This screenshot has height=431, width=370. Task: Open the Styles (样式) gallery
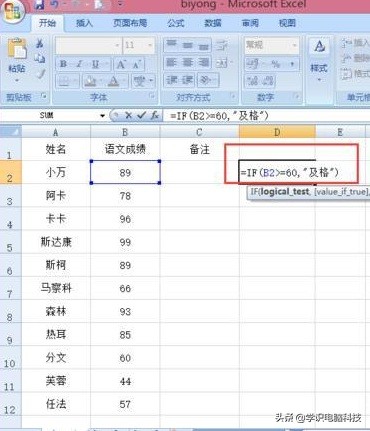(319, 59)
